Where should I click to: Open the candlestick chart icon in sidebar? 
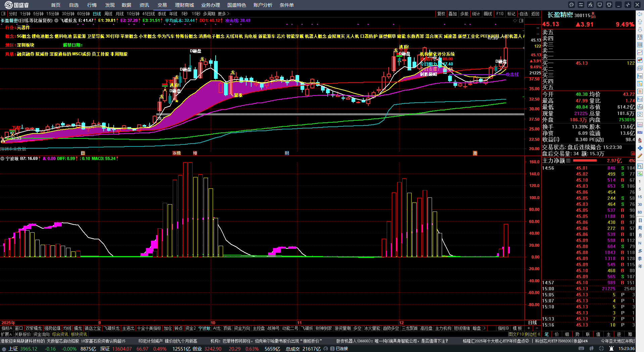(640, 60)
